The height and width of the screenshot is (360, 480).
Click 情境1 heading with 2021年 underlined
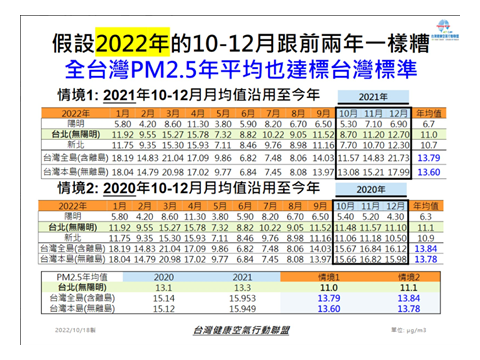189,95
